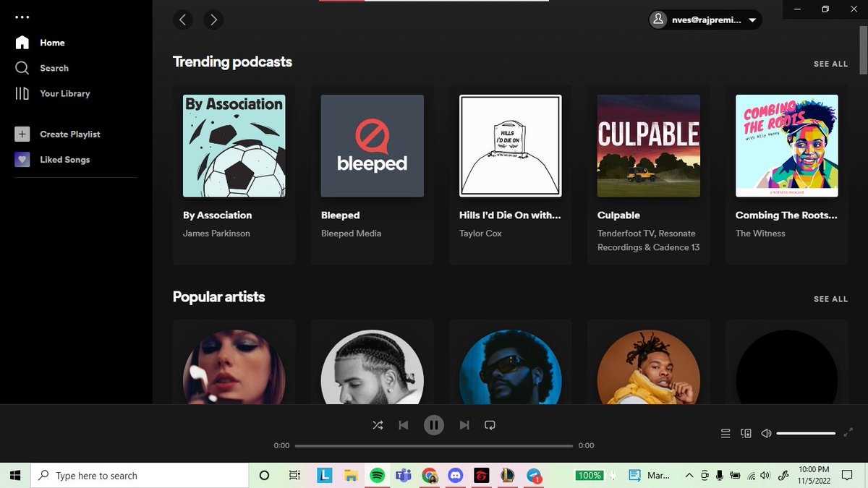868x488 pixels.
Task: Open the three-dot app menu
Action: click(22, 17)
